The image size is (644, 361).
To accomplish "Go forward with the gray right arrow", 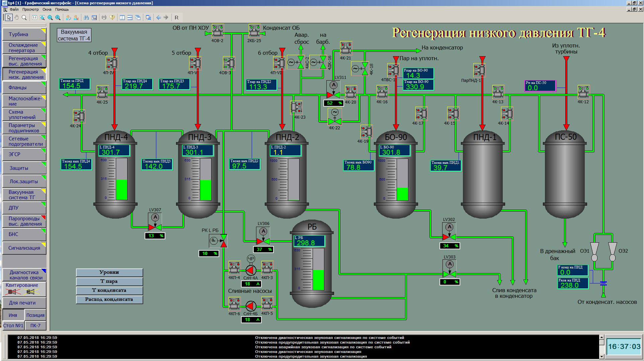I will 166,18.
